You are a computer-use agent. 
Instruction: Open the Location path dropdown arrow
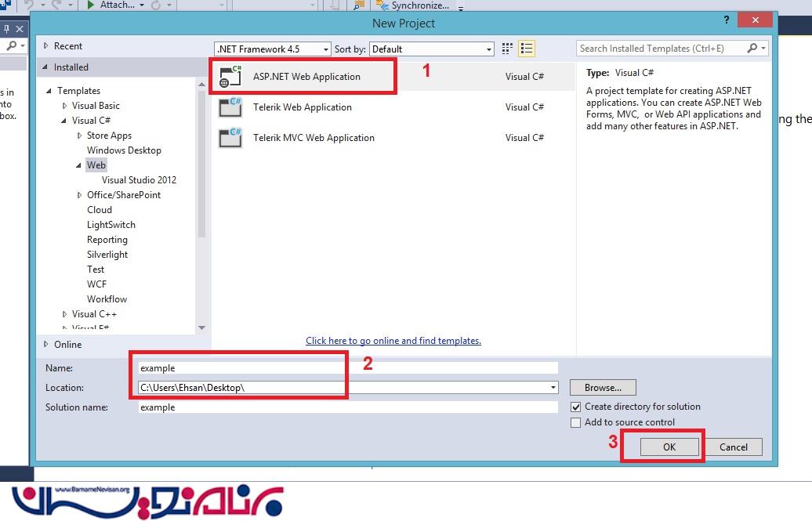pos(553,387)
